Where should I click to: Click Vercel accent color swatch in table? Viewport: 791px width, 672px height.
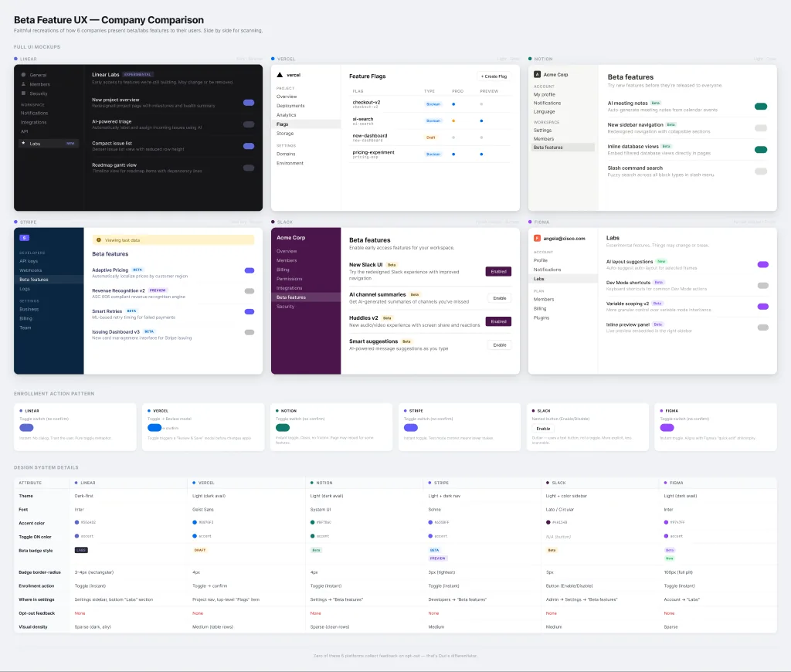pos(194,522)
